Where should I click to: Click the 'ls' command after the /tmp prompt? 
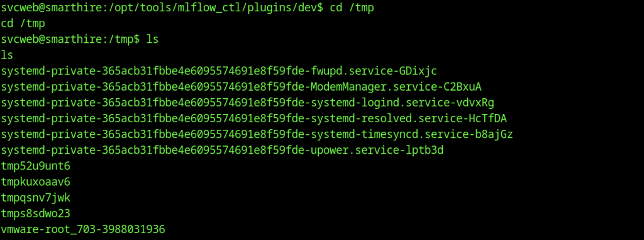click(152, 40)
